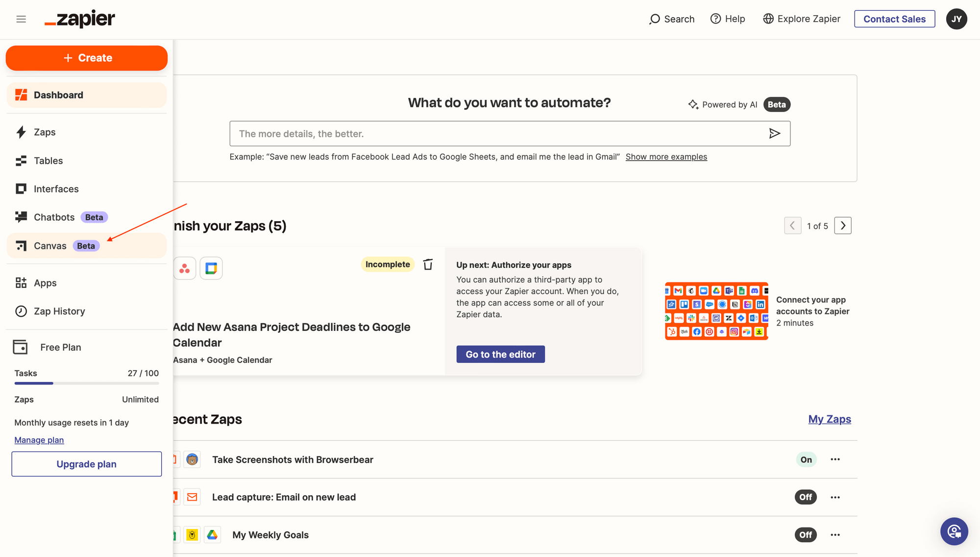Open the Asana Project Deadlines Zap title
980x557 pixels.
click(292, 335)
